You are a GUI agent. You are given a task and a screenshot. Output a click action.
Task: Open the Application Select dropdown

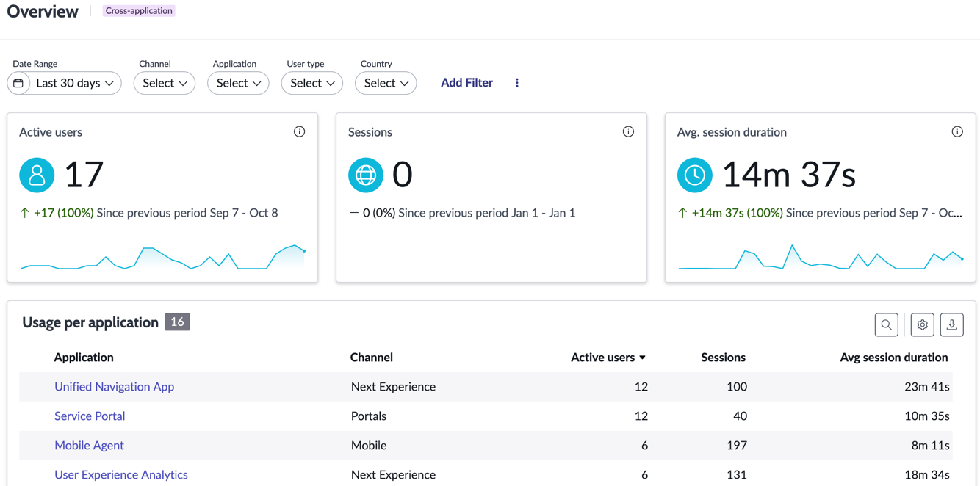(238, 83)
